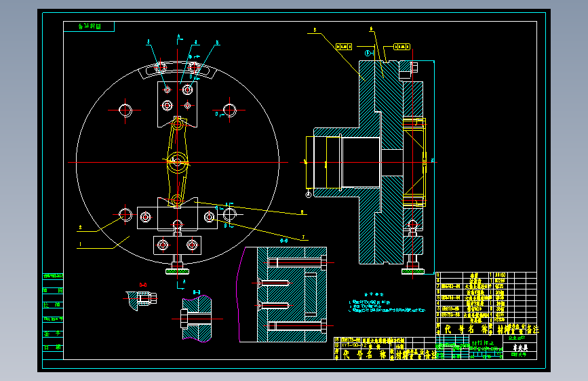Viewport: 588px width, 381px height.
Task: Click the upper parts list header row
Action: click(486, 329)
